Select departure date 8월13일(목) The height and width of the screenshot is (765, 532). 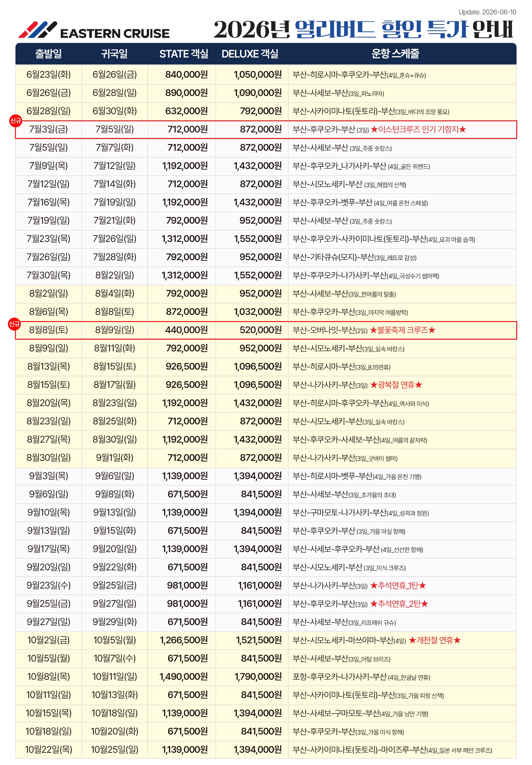(x=49, y=366)
